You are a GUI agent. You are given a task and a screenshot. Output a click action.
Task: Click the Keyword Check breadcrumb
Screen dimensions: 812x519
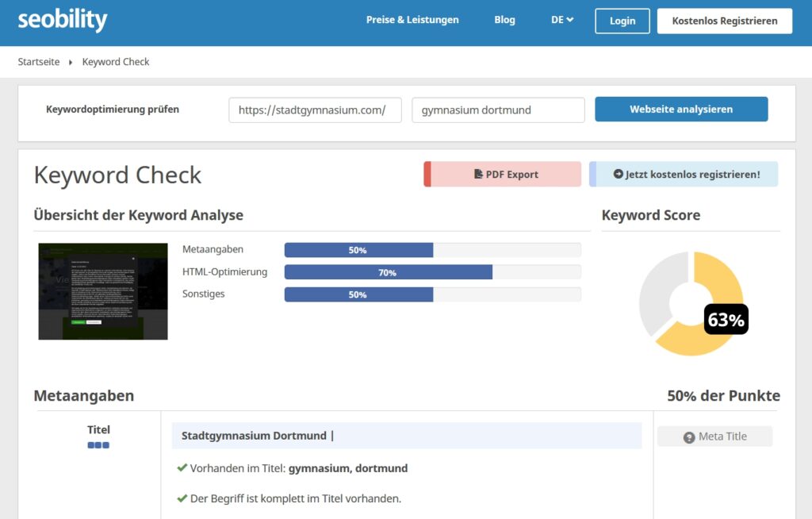(x=116, y=62)
